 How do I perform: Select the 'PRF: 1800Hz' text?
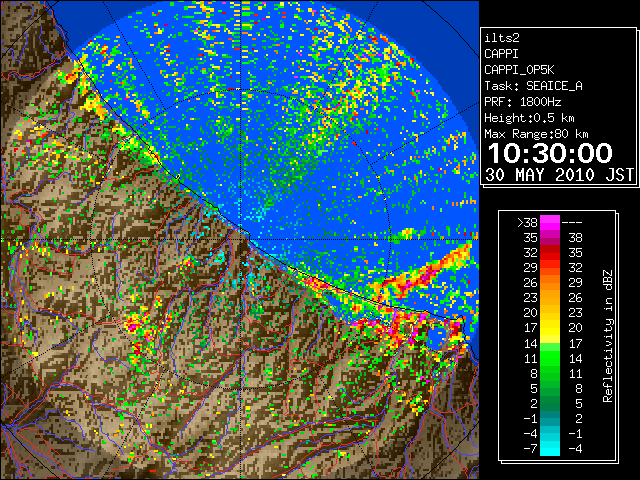(x=522, y=102)
